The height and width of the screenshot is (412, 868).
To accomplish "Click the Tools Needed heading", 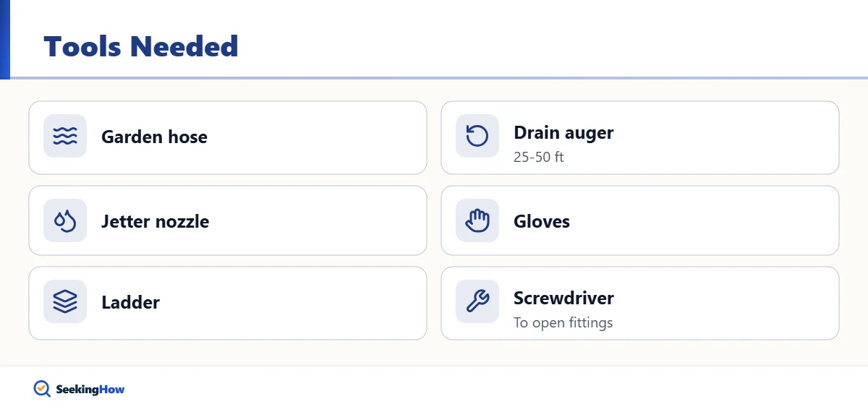I will (141, 46).
